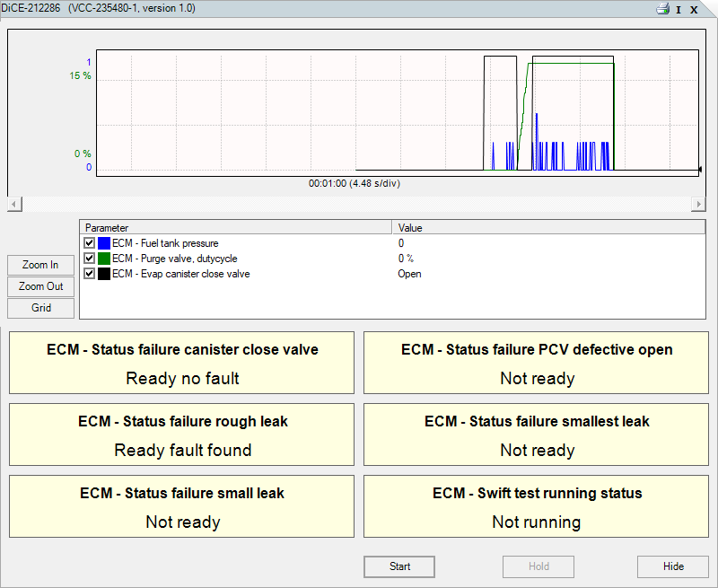Click the black Evap canister color swatch
Image resolution: width=718 pixels, height=588 pixels.
pos(104,274)
